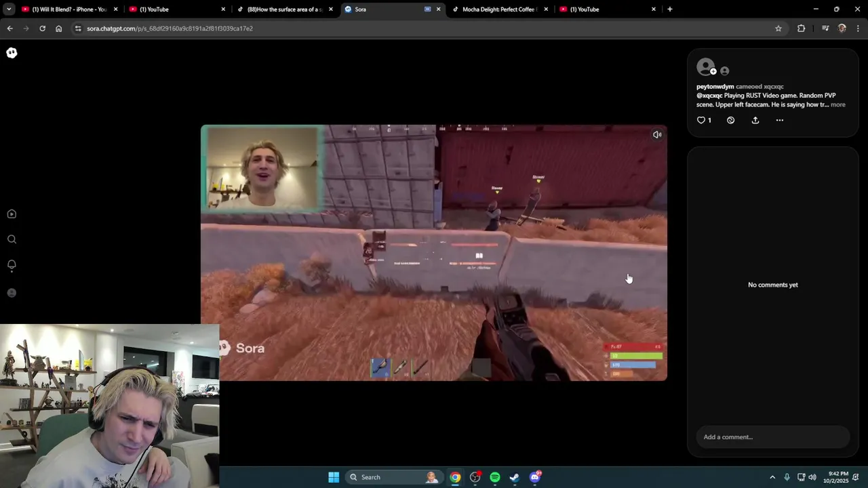Open the Chrome profile avatar
868x488 pixels.
point(842,28)
